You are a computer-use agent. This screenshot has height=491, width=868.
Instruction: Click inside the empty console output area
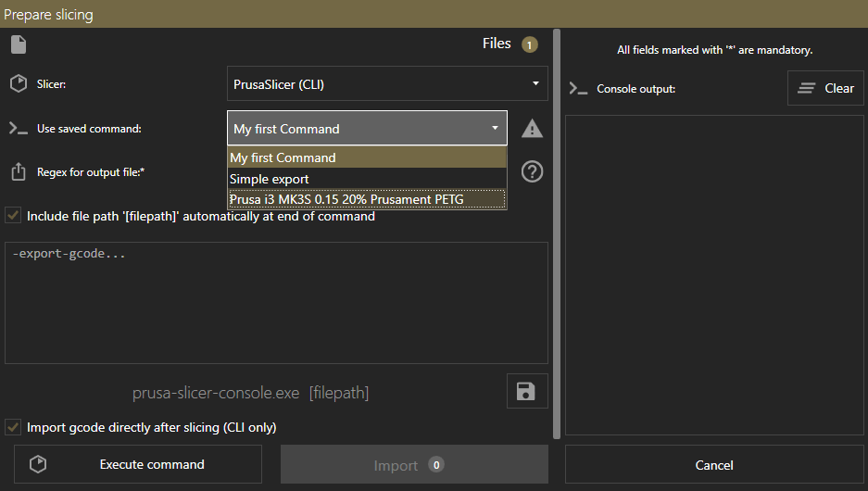(x=714, y=275)
